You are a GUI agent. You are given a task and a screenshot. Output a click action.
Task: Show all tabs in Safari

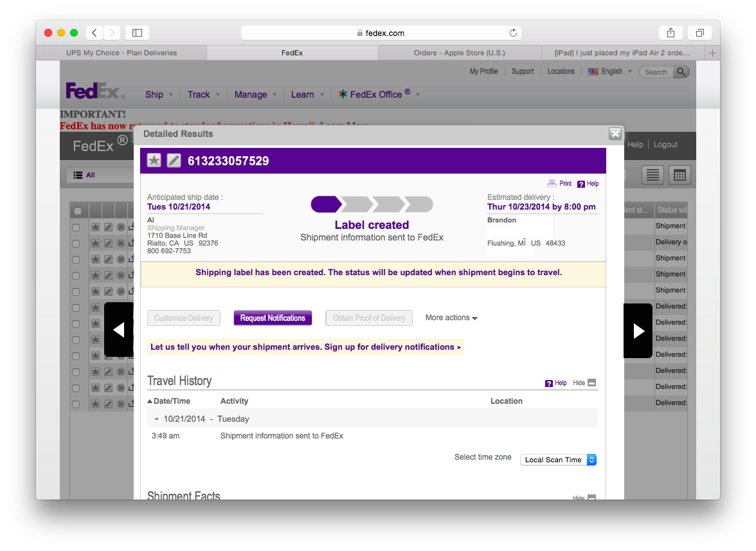click(x=699, y=33)
